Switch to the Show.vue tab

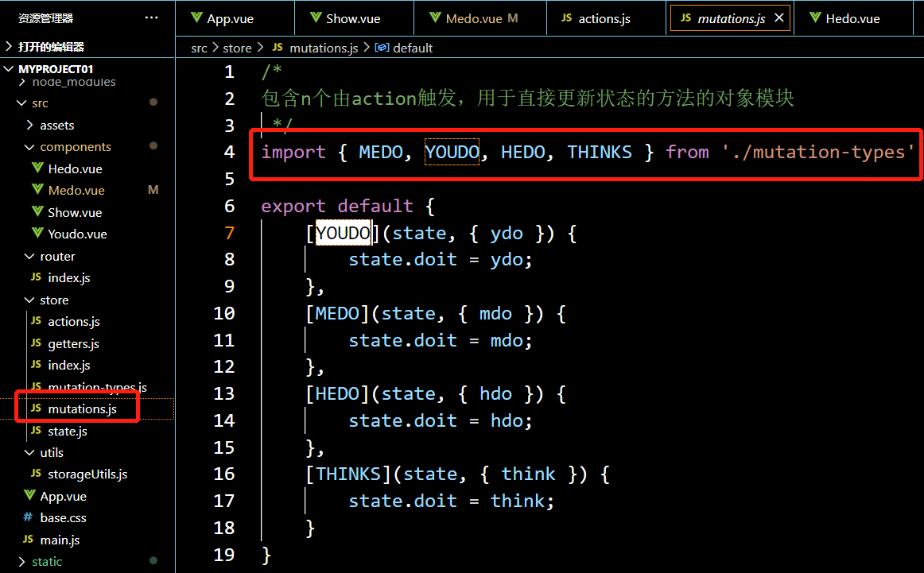click(x=354, y=18)
